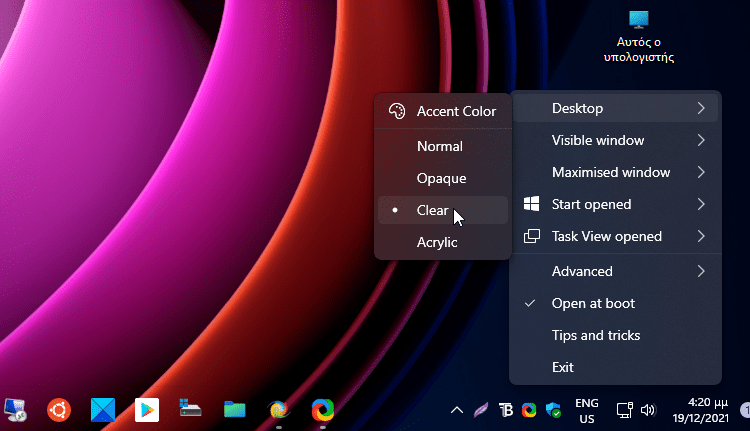Screen dimensions: 750x431
Task: Expand the Advanced submenu chevron
Action: click(701, 271)
